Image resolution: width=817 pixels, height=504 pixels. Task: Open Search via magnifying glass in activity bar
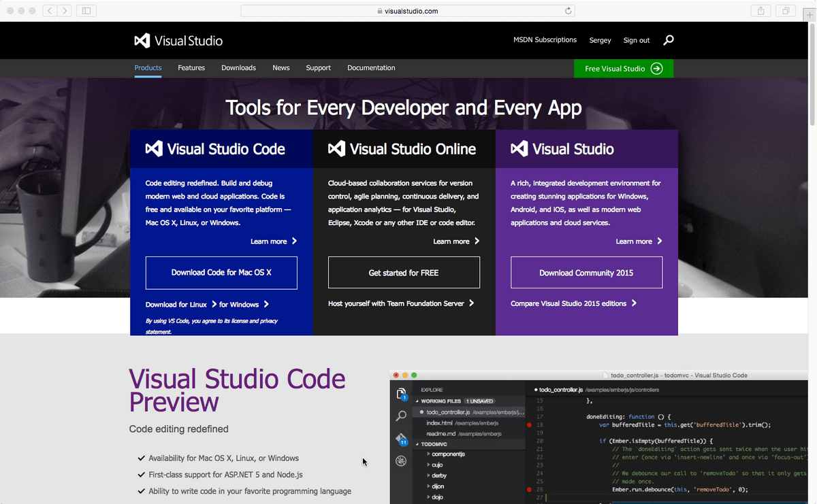401,416
